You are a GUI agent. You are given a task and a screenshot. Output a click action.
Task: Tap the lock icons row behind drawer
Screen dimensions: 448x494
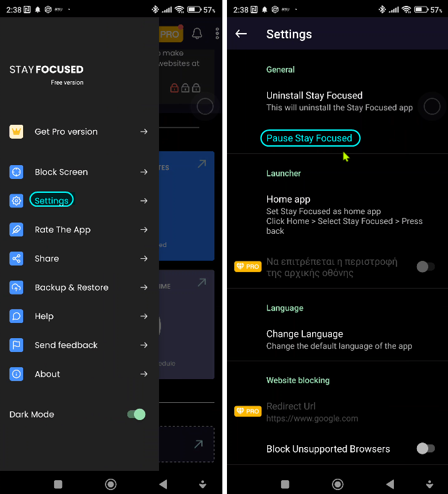185,88
